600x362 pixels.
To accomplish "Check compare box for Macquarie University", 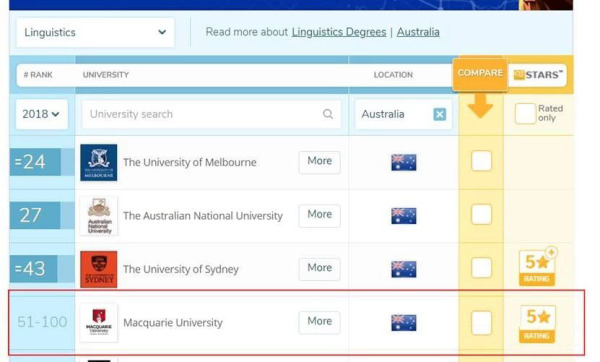I will coord(481,323).
